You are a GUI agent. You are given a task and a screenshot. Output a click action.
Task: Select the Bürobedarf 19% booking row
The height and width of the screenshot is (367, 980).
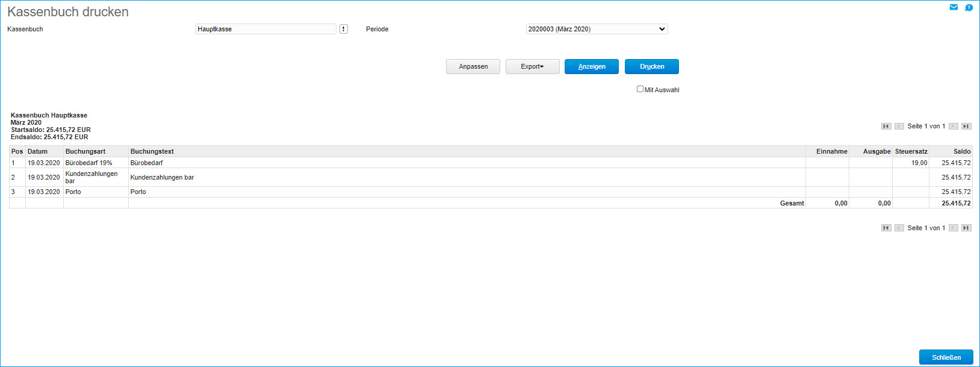click(x=88, y=163)
